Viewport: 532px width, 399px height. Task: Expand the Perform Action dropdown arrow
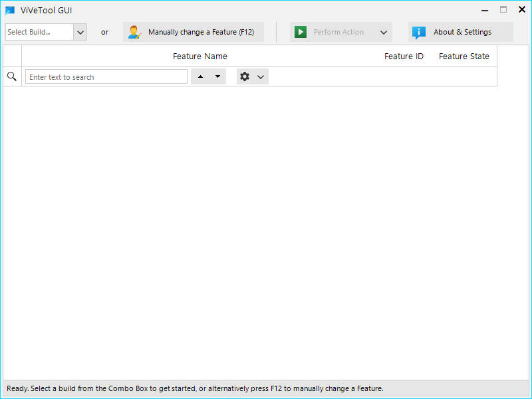pyautogui.click(x=384, y=32)
